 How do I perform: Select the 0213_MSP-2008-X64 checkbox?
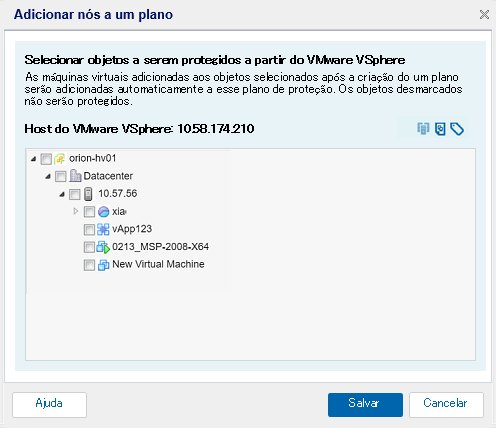[89, 247]
